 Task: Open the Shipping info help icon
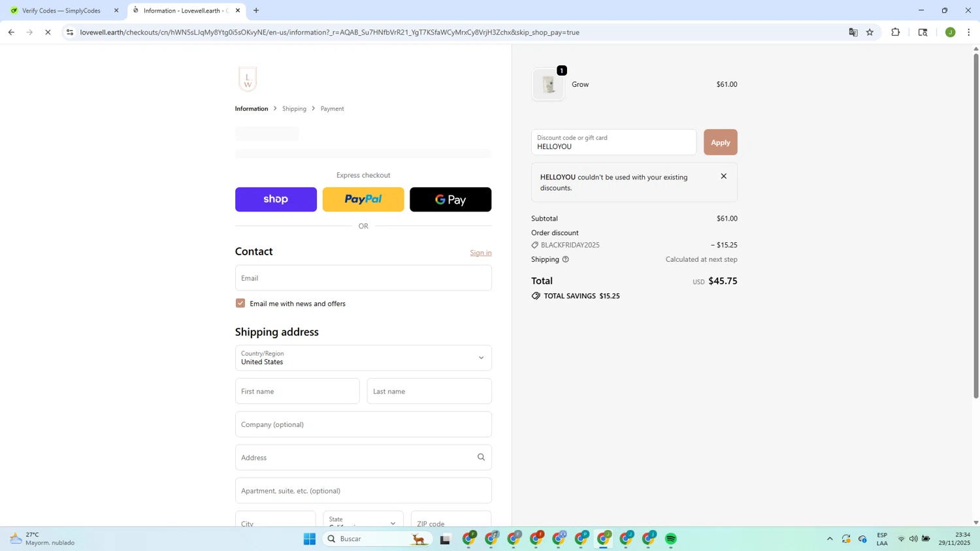coord(566,259)
